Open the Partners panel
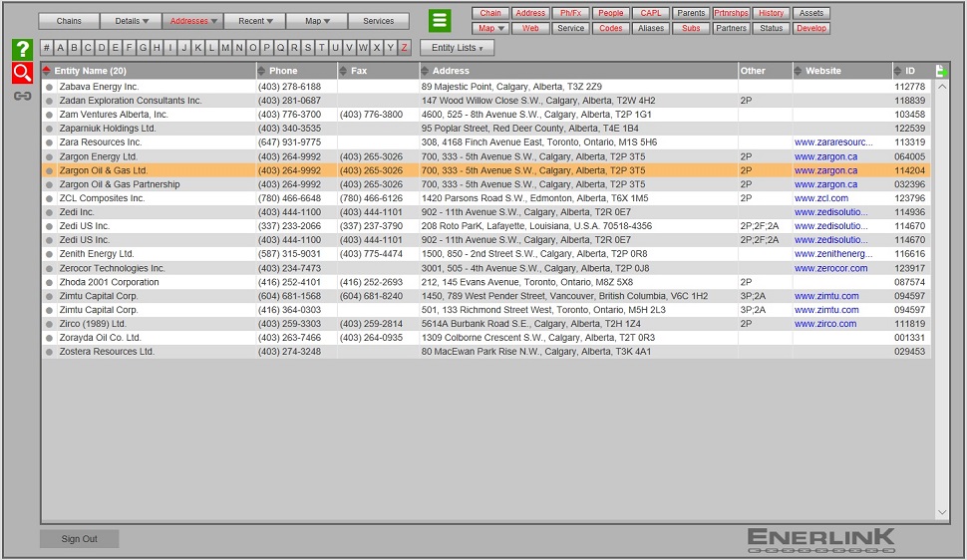Image resolution: width=967 pixels, height=560 pixels. point(732,28)
